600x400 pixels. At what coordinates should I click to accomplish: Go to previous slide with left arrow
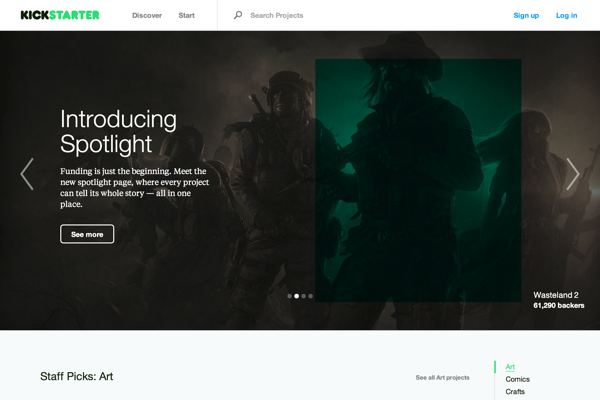click(x=27, y=174)
